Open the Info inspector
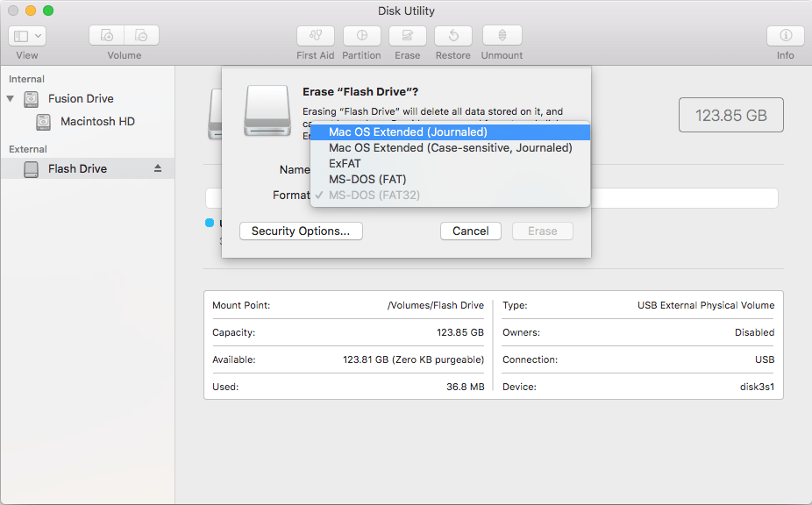Screen dimensions: 812x505 click(x=785, y=36)
